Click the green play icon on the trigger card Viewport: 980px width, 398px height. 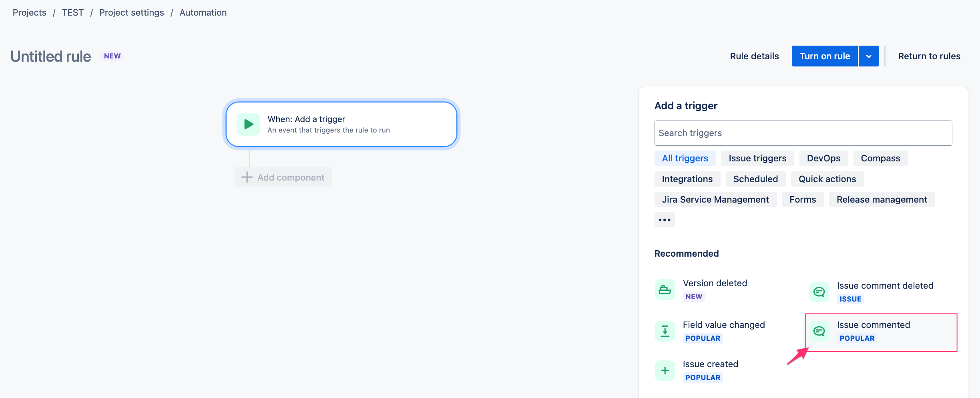click(x=248, y=124)
